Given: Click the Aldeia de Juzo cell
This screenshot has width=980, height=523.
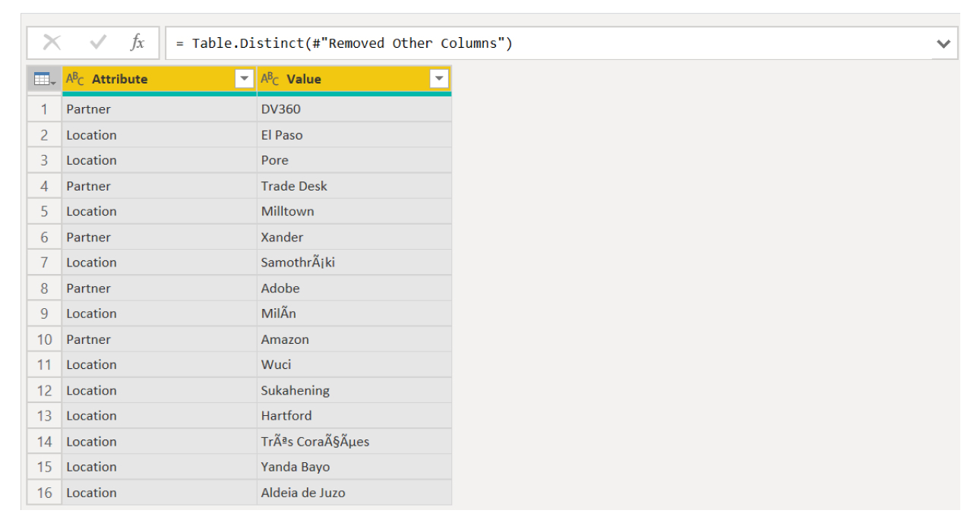Looking at the screenshot, I should 354,493.
